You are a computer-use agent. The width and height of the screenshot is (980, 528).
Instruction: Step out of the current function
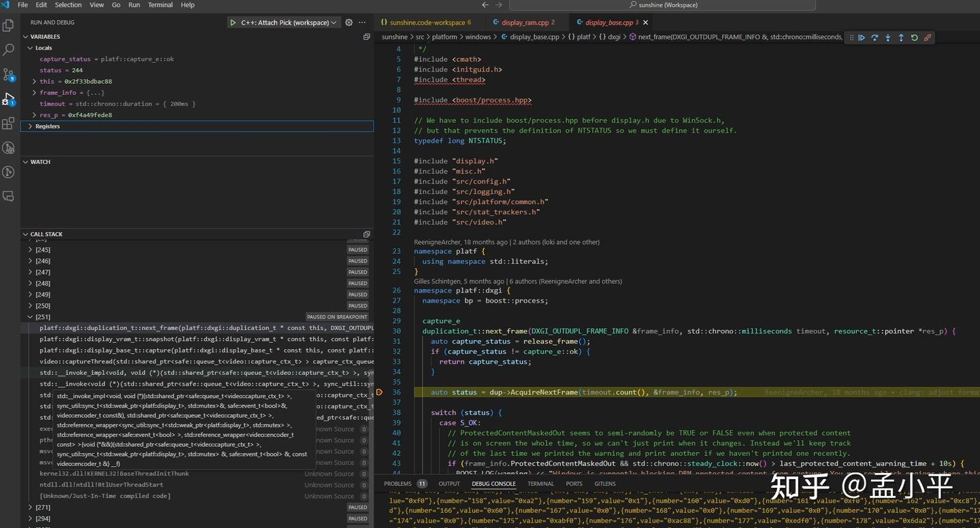pyautogui.click(x=901, y=38)
